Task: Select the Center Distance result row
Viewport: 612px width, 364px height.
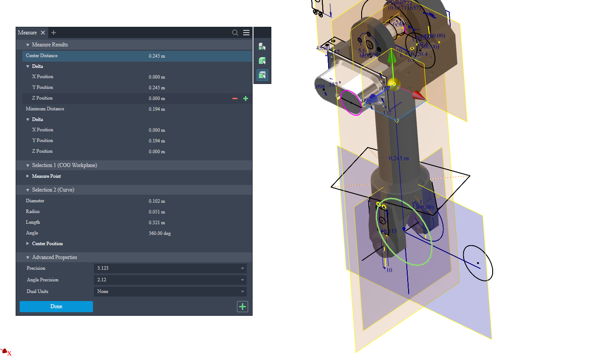Action: [137, 56]
